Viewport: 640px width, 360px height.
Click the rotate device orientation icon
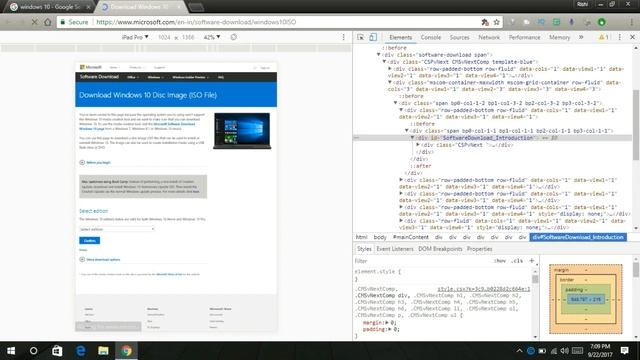233,37
